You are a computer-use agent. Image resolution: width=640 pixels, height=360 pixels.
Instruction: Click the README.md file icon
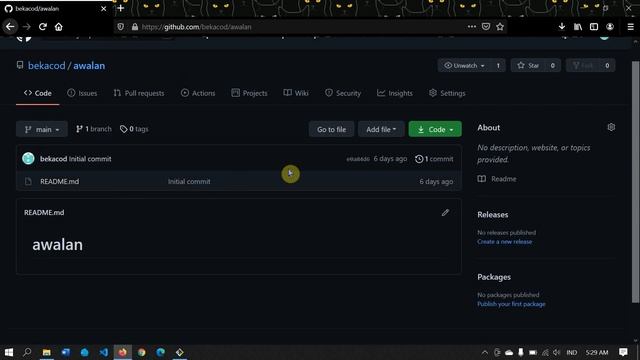[28, 182]
